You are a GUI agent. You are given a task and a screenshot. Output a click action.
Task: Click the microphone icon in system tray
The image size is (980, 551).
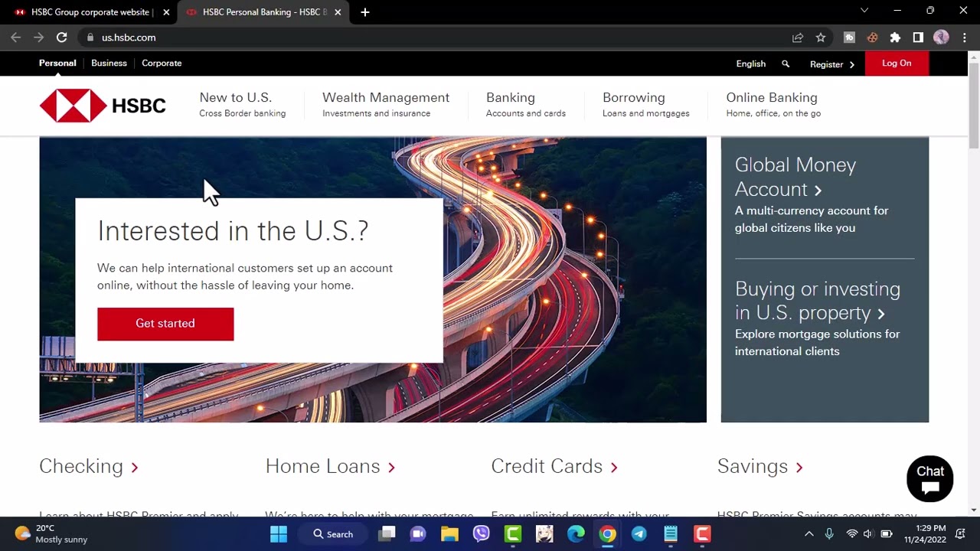point(829,534)
